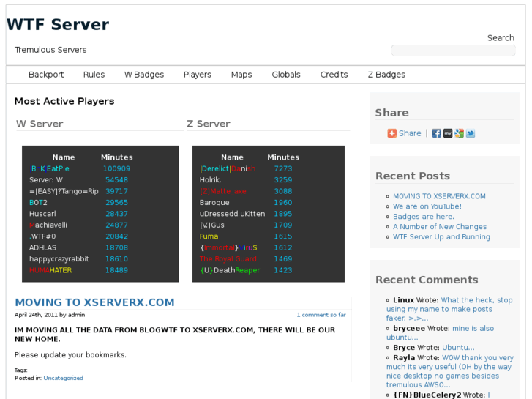Screen dimensions: 532x399
Task: Click player {Immortal}VıruS
Action: click(x=228, y=247)
